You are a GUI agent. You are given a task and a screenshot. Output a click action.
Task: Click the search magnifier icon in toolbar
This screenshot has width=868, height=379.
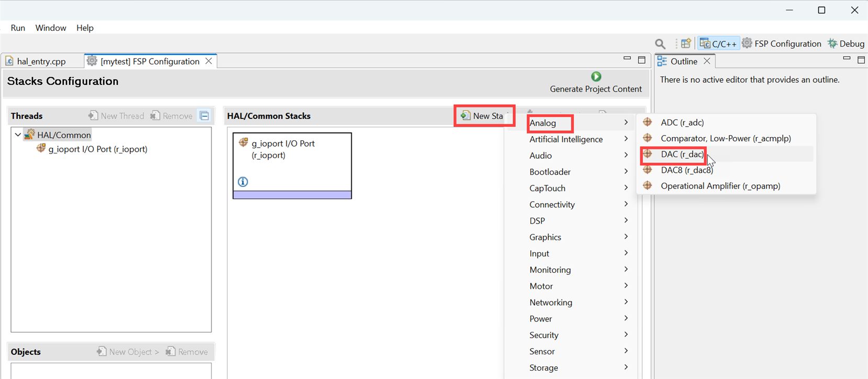(x=660, y=44)
